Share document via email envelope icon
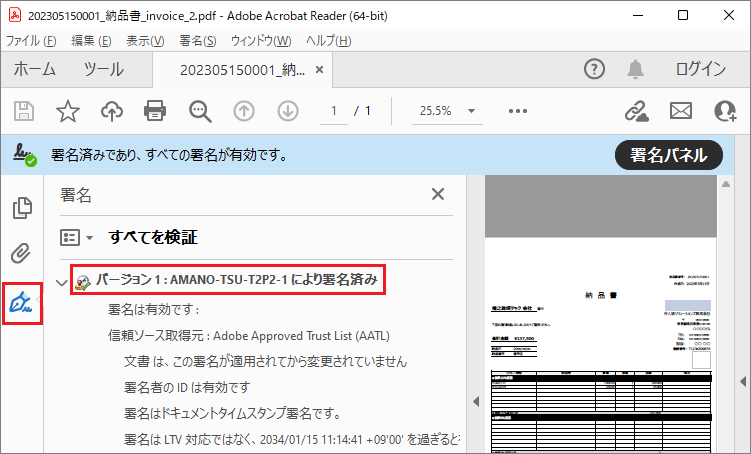The height and width of the screenshot is (454, 751). coord(681,110)
